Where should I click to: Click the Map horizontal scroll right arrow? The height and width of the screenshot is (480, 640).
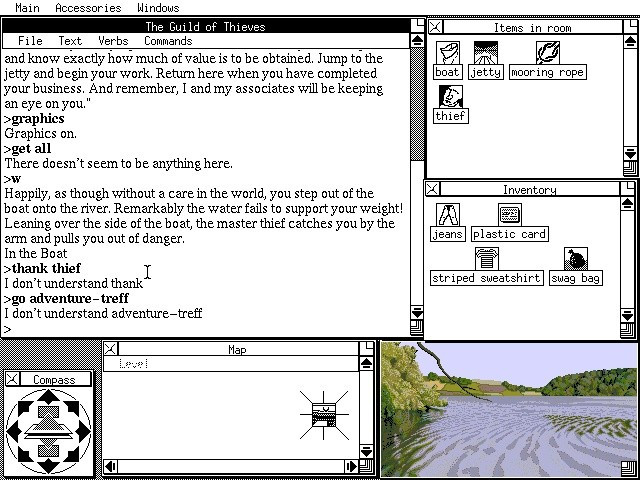[x=351, y=466]
